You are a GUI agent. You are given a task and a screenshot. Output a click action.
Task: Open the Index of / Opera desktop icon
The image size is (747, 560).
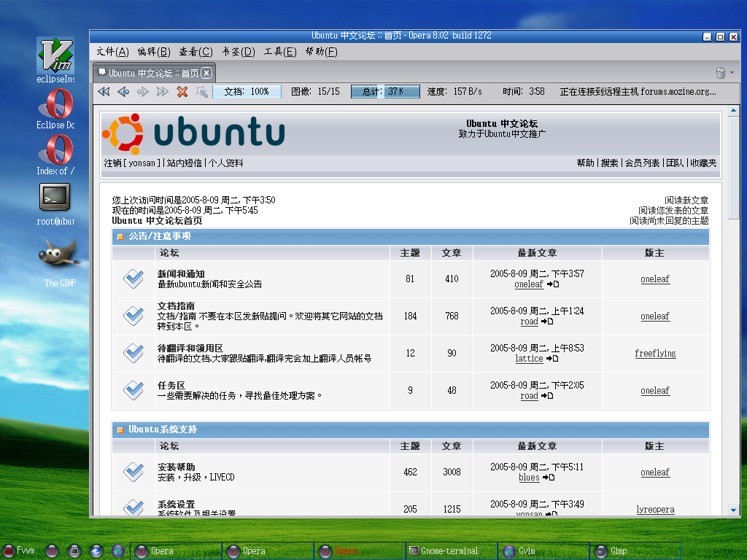55,155
